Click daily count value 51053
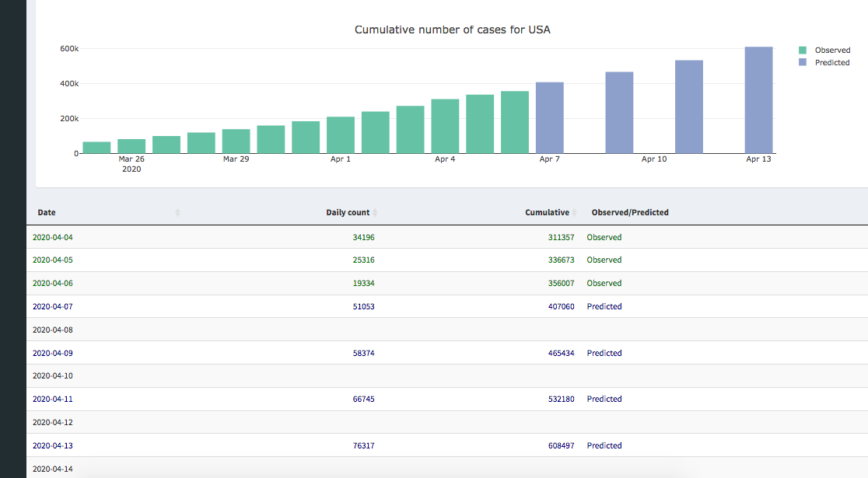This screenshot has height=478, width=868. click(x=363, y=306)
